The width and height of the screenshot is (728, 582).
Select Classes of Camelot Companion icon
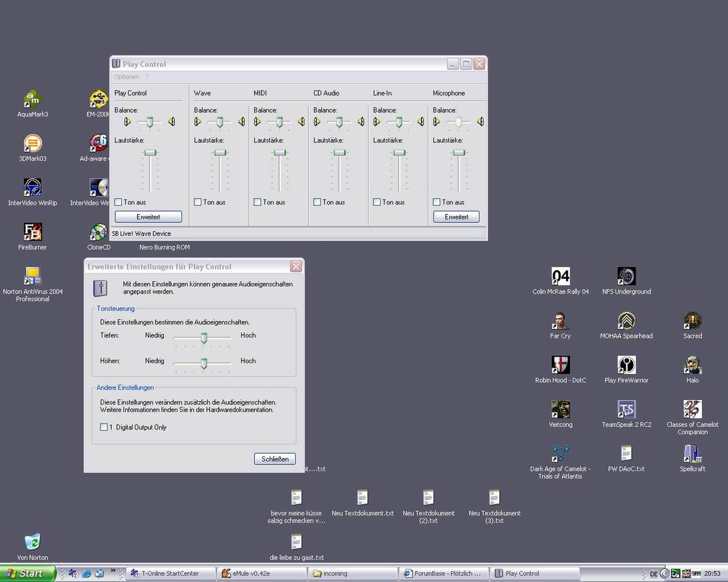693,409
